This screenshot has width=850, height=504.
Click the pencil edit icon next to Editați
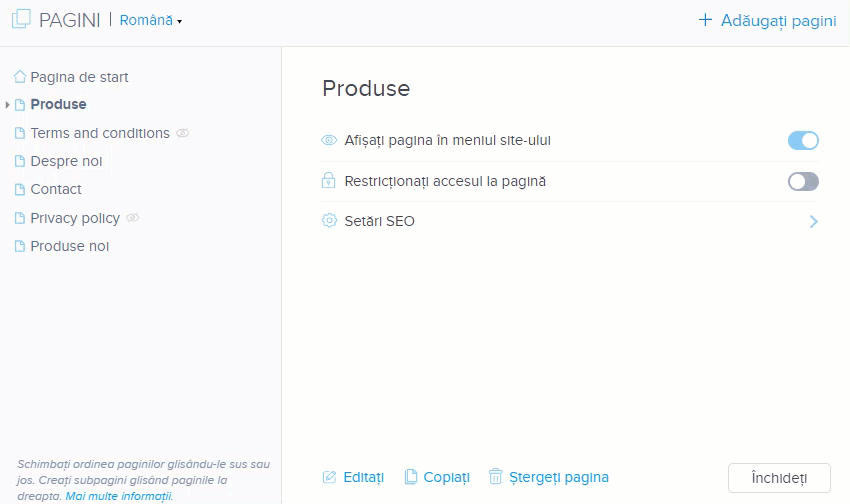329,477
